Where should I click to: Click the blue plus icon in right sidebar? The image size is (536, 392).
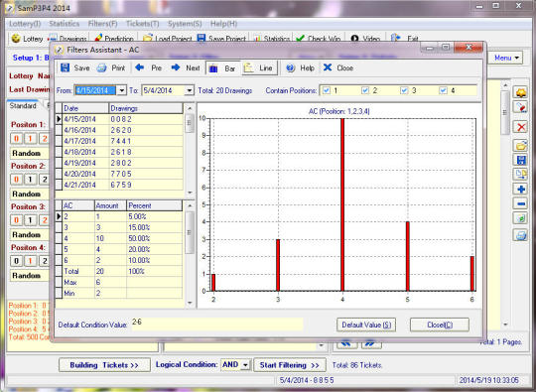pyautogui.click(x=521, y=189)
